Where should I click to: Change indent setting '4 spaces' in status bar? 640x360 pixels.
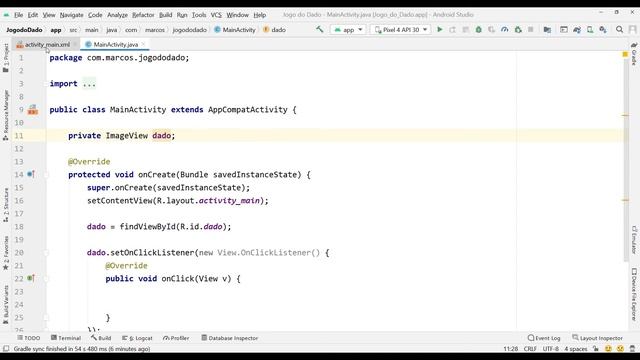(576, 349)
